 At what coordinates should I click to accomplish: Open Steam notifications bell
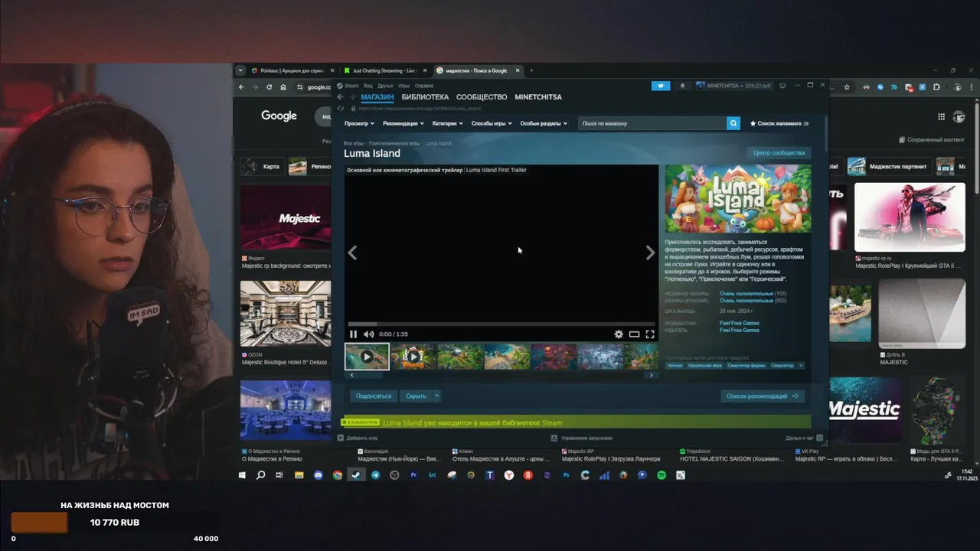pos(683,86)
